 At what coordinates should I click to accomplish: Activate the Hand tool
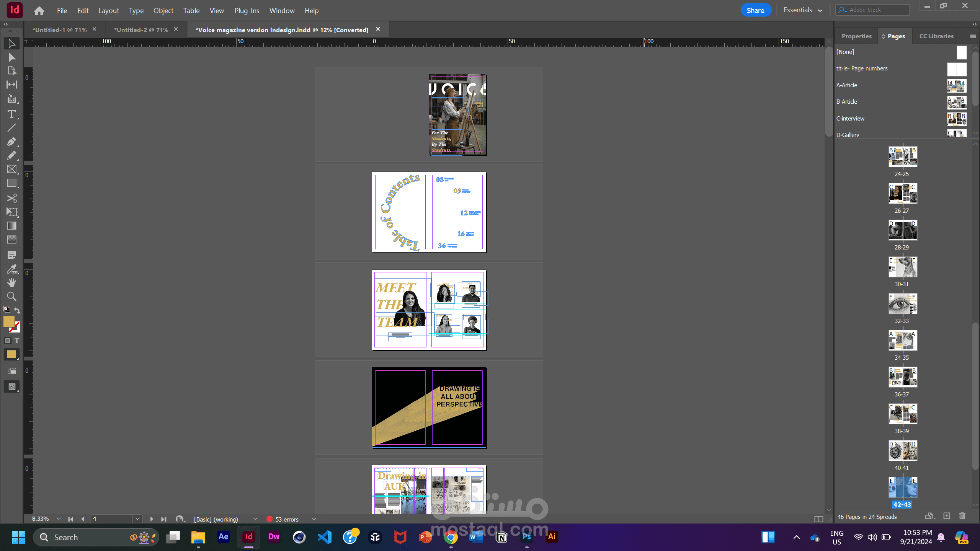(x=11, y=283)
